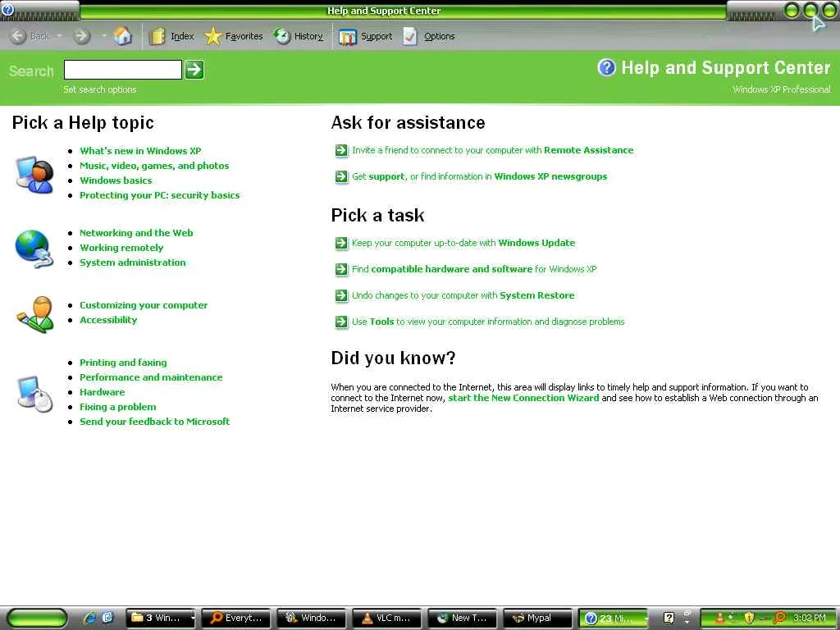Open Protecting your PC: security basics

coord(160,195)
